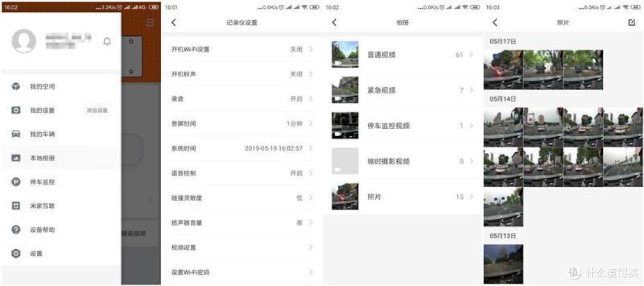Click 录音 value 开启
644x286 pixels.
click(296, 99)
